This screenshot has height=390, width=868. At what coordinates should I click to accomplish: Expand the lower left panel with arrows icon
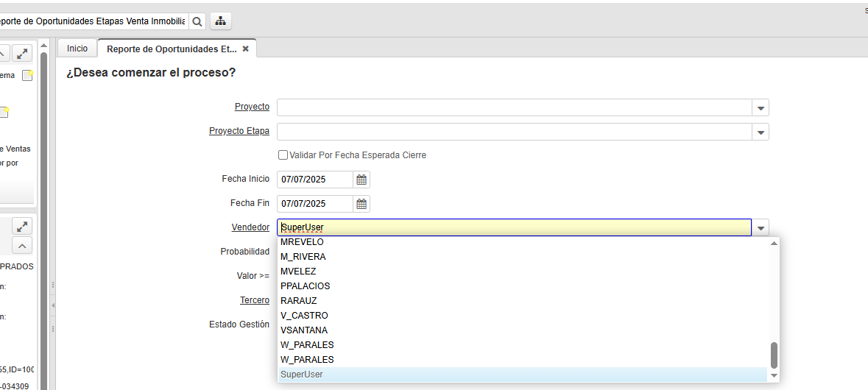(23, 227)
